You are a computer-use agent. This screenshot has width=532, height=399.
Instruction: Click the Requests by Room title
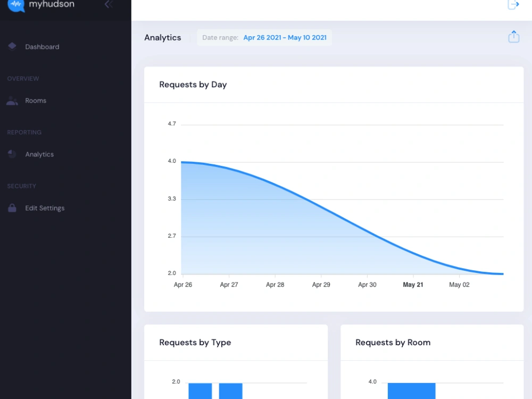[393, 342]
